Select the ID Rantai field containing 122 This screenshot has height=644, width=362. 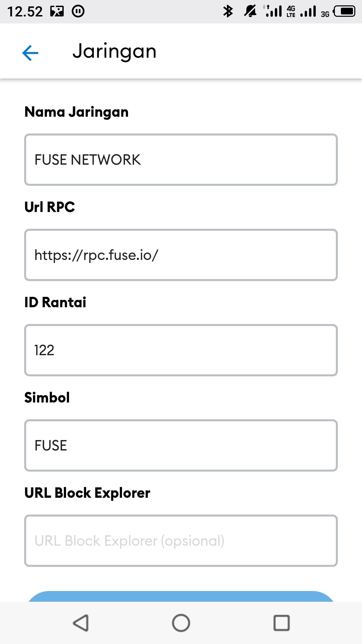point(181,350)
